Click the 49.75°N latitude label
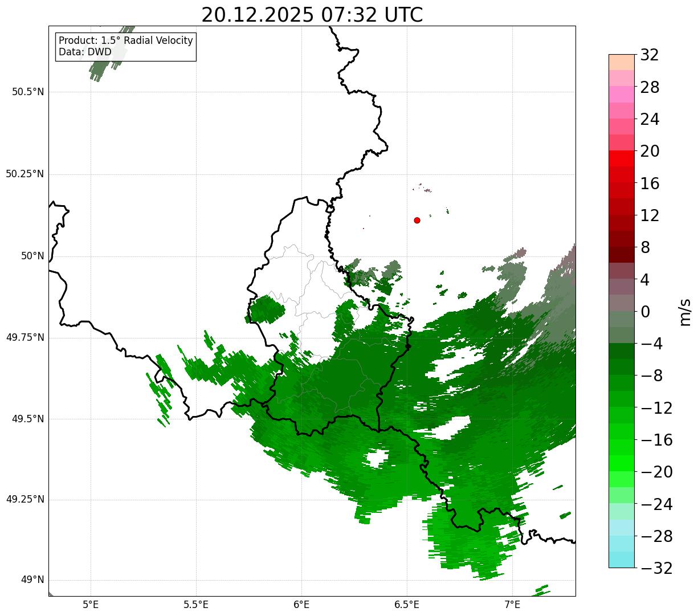Image resolution: width=698 pixels, height=616 pixels. tap(25, 337)
